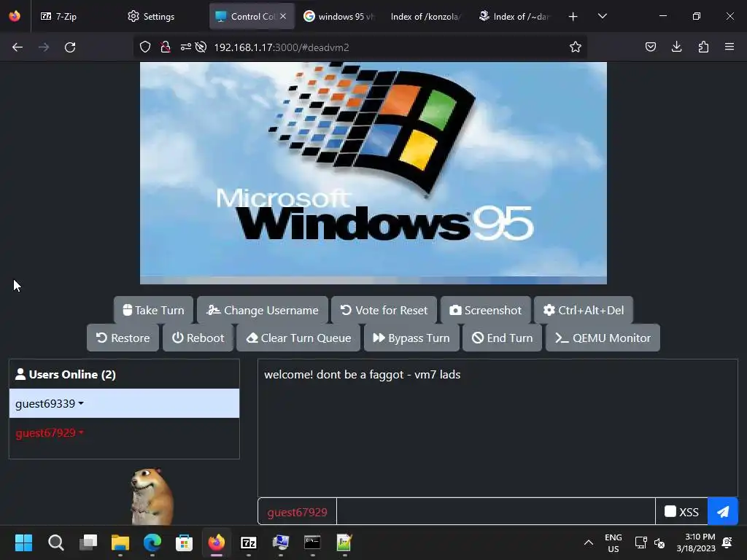The height and width of the screenshot is (560, 747).
Task: Open Save to Pocket
Action: (x=651, y=47)
